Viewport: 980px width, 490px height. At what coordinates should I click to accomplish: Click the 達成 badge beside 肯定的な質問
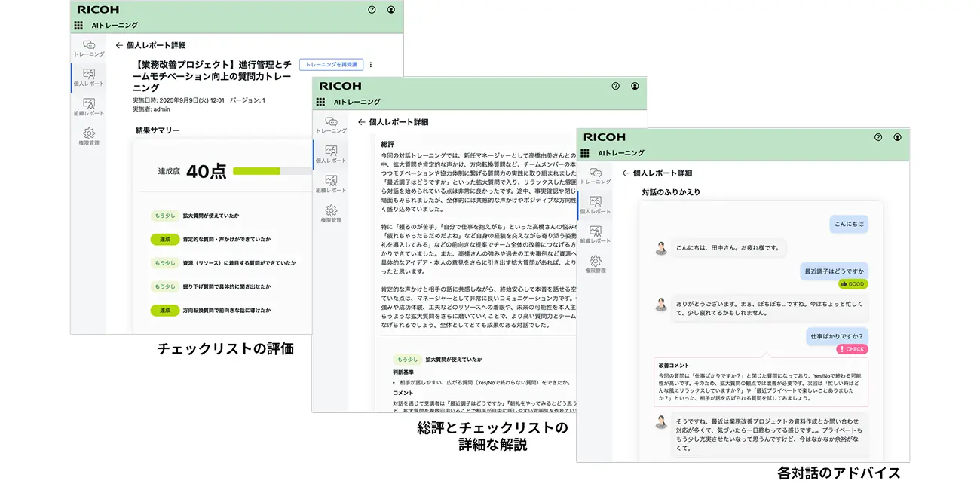tap(164, 239)
